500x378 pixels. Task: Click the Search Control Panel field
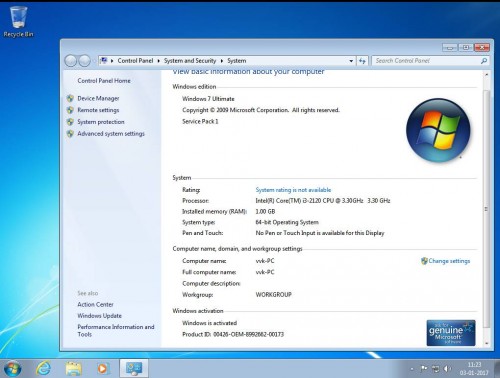pyautogui.click(x=427, y=61)
